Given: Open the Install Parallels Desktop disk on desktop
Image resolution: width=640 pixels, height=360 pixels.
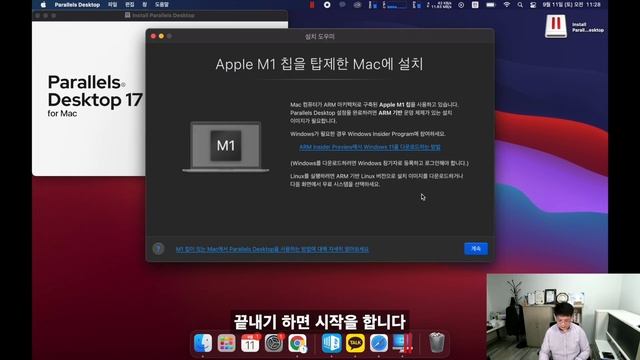Looking at the screenshot, I should 556,26.
